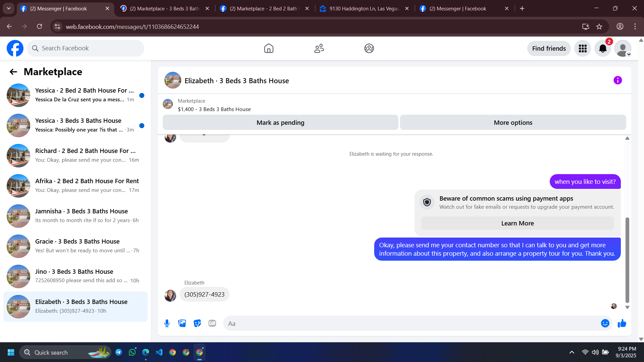Open Jamnisha 3 Beds 3 Baths conversation
Viewport: 644px width, 362px height.
point(76,216)
